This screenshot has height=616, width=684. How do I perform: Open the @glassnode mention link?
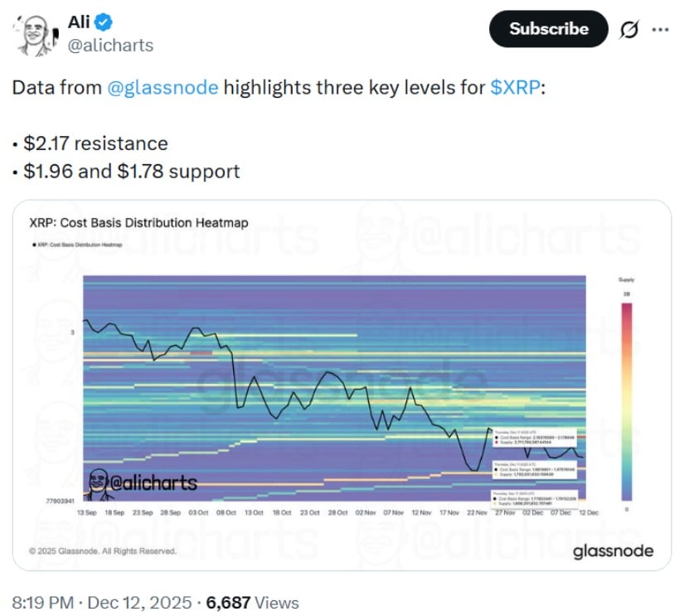click(x=163, y=87)
